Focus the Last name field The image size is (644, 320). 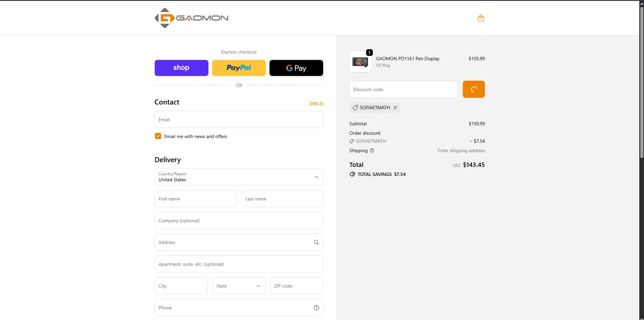[282, 199]
